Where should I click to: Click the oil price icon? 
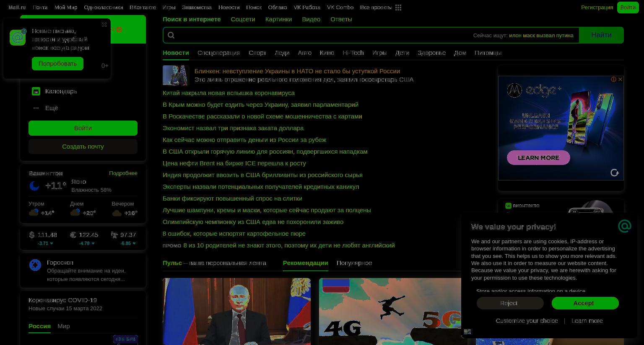pyautogui.click(x=114, y=235)
